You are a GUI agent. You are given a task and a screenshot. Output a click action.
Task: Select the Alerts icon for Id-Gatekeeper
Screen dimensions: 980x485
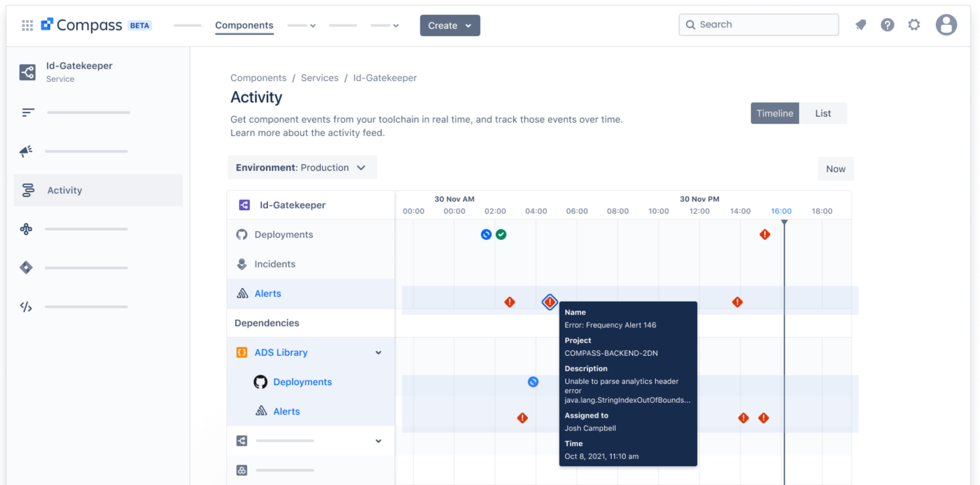tap(242, 293)
